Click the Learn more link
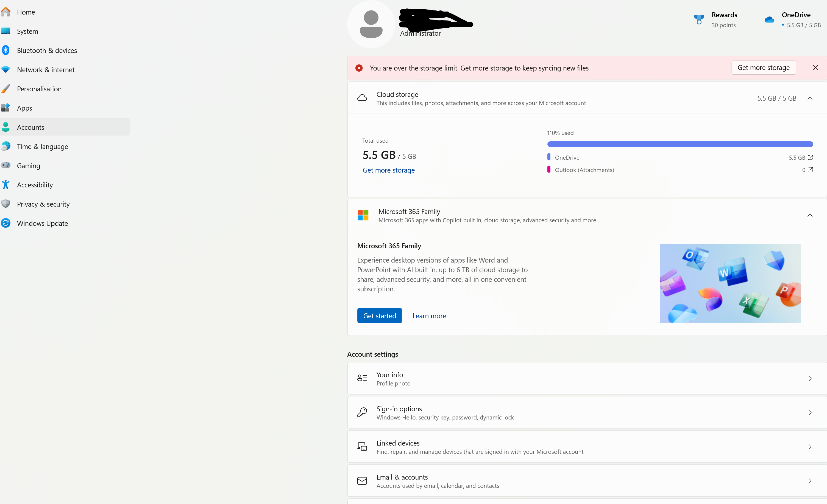 tap(429, 316)
